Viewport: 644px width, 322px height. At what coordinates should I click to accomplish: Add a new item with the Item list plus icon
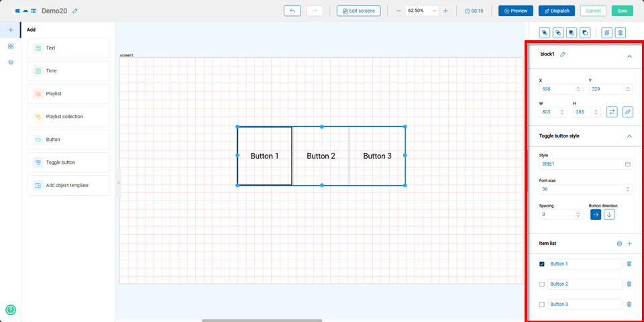point(629,244)
